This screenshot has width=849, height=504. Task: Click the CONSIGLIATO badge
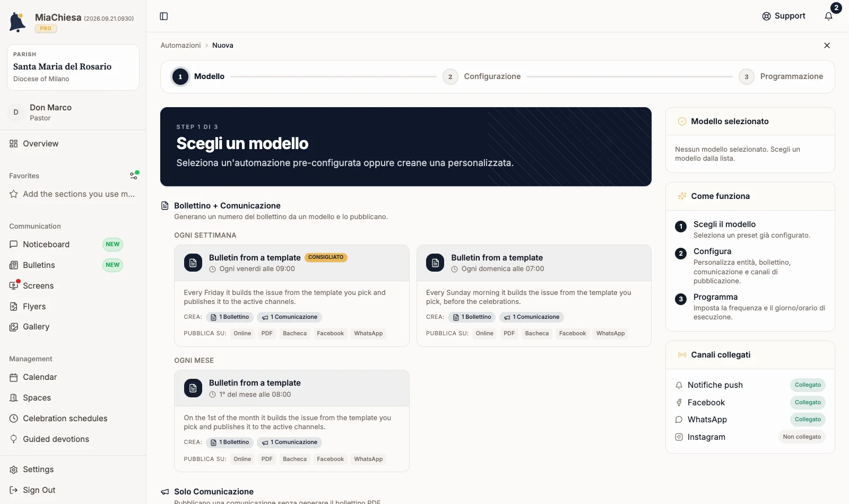point(326,257)
